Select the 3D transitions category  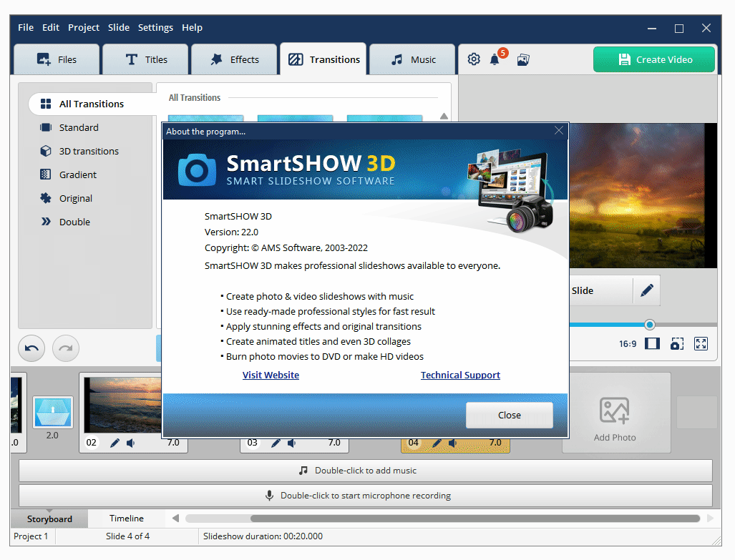tap(89, 151)
